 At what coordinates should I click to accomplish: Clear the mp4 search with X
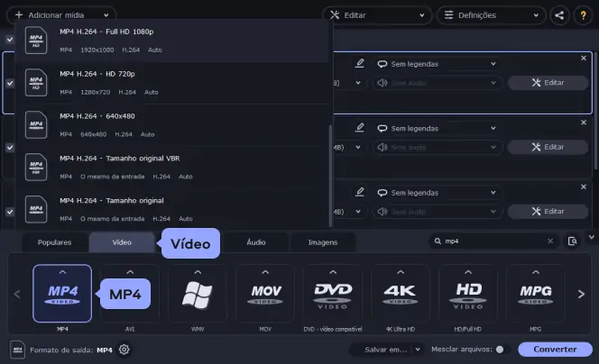[550, 241]
